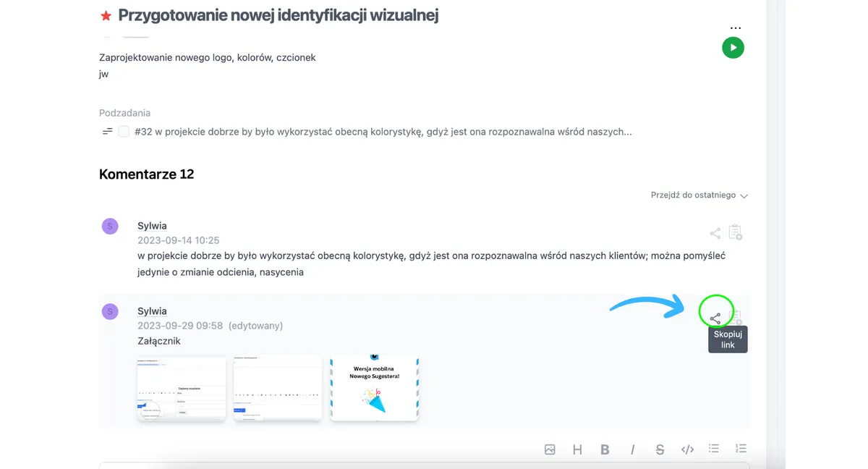The width and height of the screenshot is (868, 469).
Task: Insert numbered list in comment editor
Action: (x=741, y=449)
